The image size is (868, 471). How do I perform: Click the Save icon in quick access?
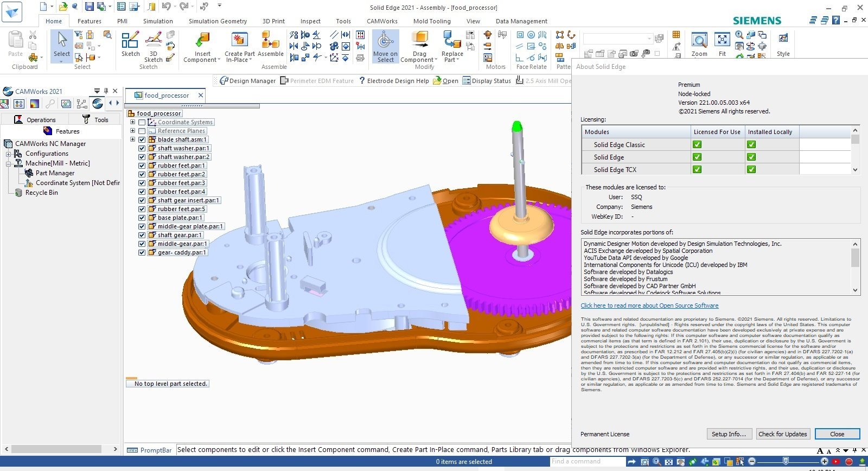tap(89, 7)
